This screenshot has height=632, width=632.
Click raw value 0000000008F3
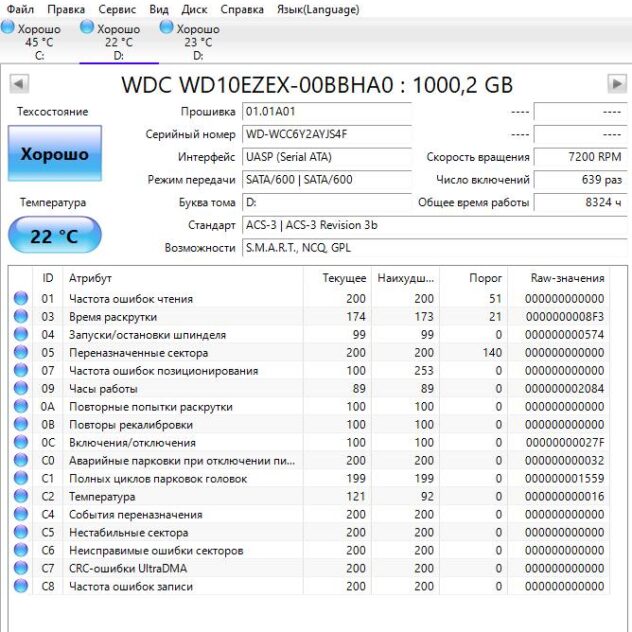coord(565,317)
